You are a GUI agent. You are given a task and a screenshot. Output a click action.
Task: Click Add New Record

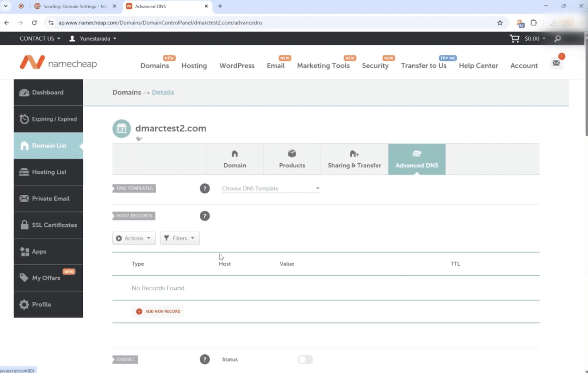[x=158, y=311]
